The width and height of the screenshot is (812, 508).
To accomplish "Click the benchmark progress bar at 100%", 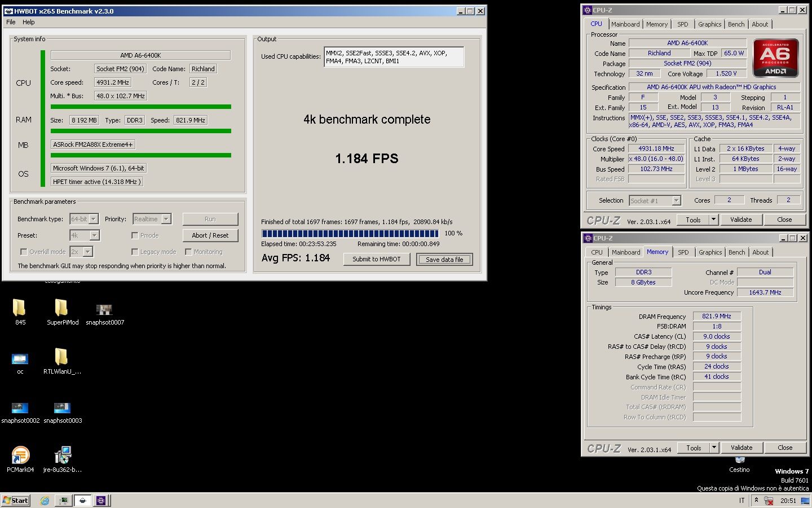I will tap(350, 233).
